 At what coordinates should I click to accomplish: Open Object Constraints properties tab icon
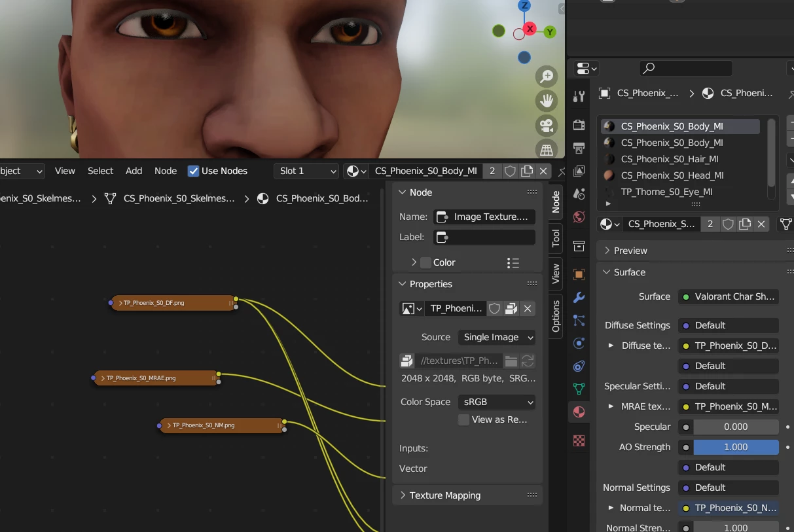[x=579, y=366]
